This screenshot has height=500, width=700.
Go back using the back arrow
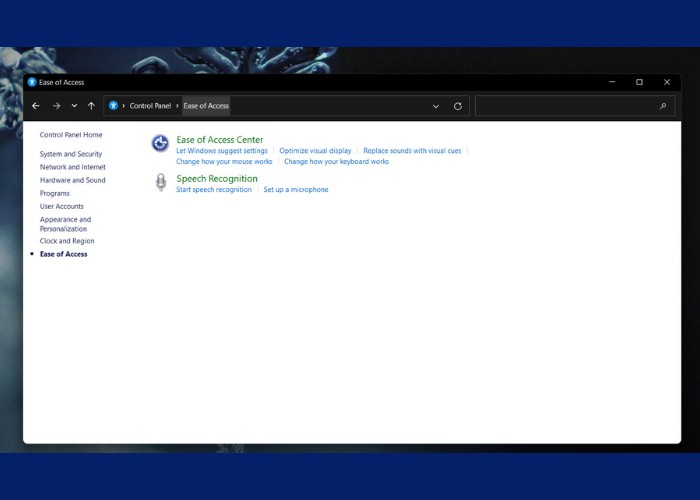click(x=36, y=106)
